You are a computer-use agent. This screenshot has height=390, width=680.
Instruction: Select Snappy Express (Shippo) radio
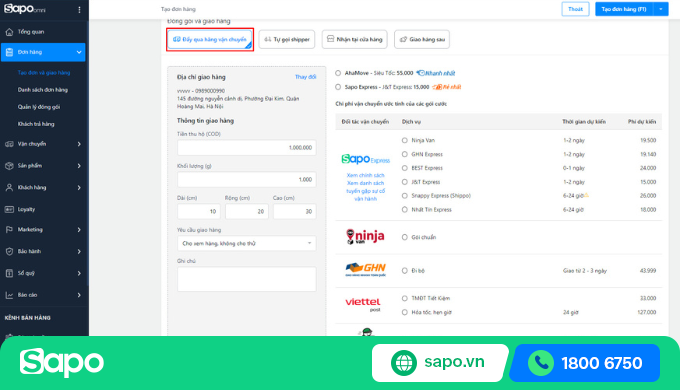coord(405,196)
